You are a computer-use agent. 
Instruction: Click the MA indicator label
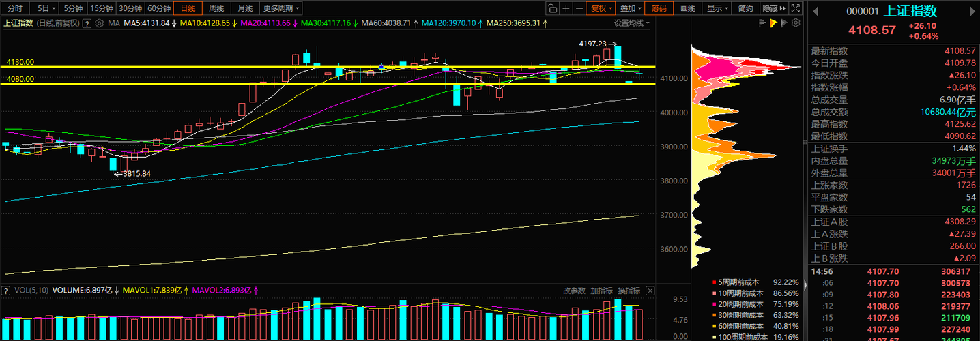click(114, 23)
